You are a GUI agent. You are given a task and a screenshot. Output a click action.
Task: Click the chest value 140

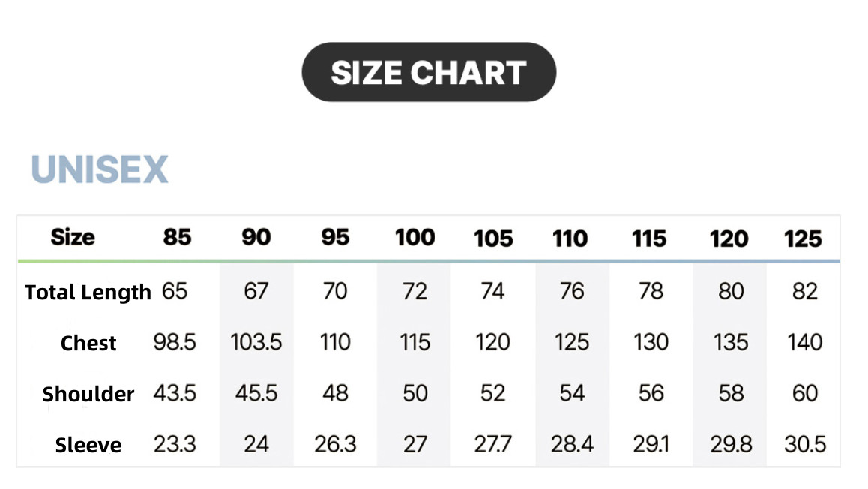pos(805,342)
